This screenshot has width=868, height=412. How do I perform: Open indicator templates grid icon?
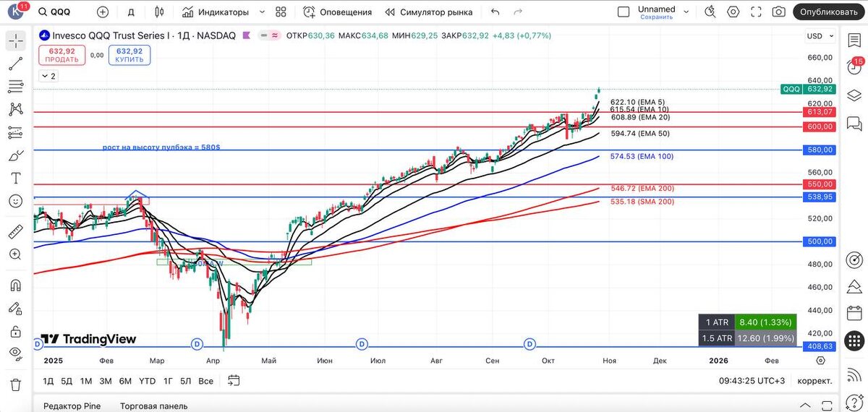(x=281, y=12)
